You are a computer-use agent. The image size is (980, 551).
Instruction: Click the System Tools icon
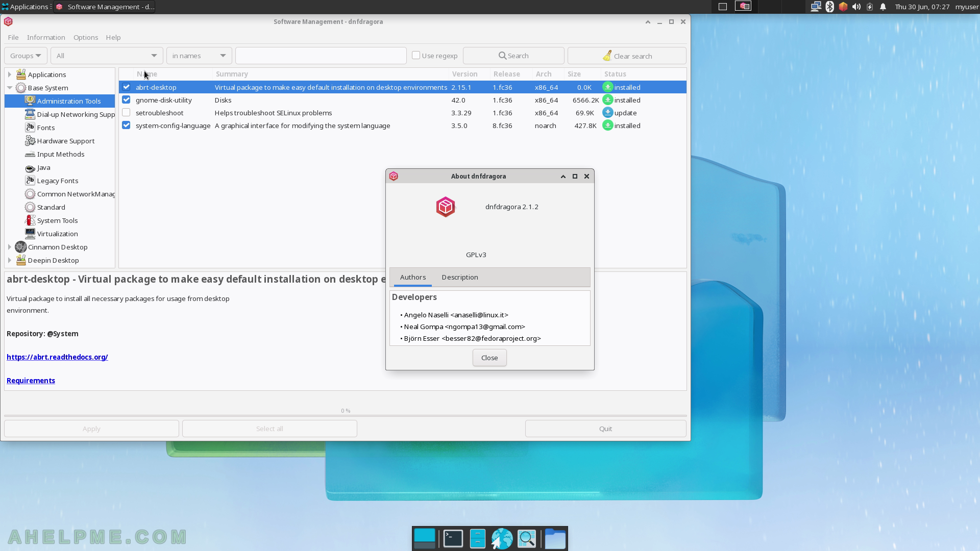pyautogui.click(x=30, y=220)
